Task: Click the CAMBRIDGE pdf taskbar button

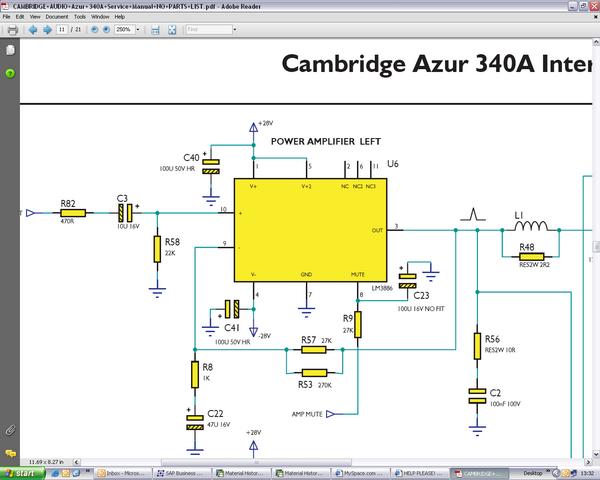Action: (479, 473)
